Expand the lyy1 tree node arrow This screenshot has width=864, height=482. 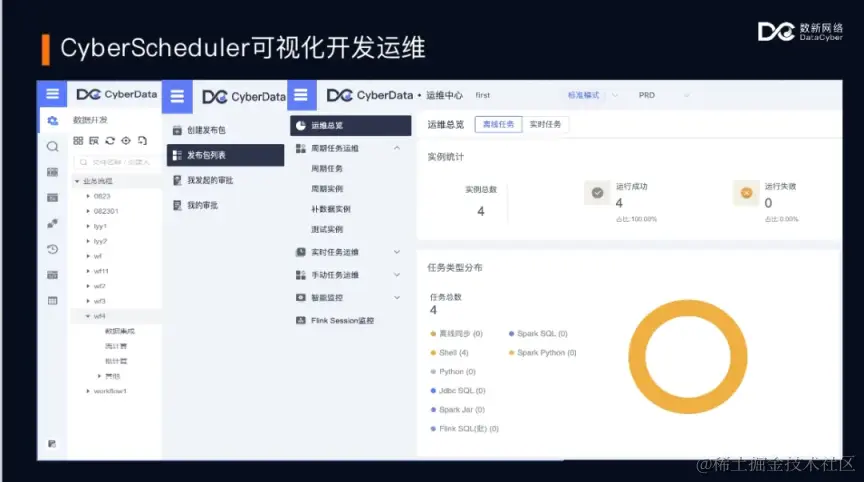[88, 226]
